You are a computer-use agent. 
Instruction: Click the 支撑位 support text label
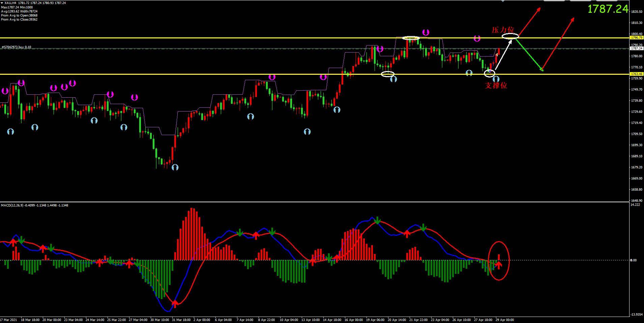coord(496,86)
